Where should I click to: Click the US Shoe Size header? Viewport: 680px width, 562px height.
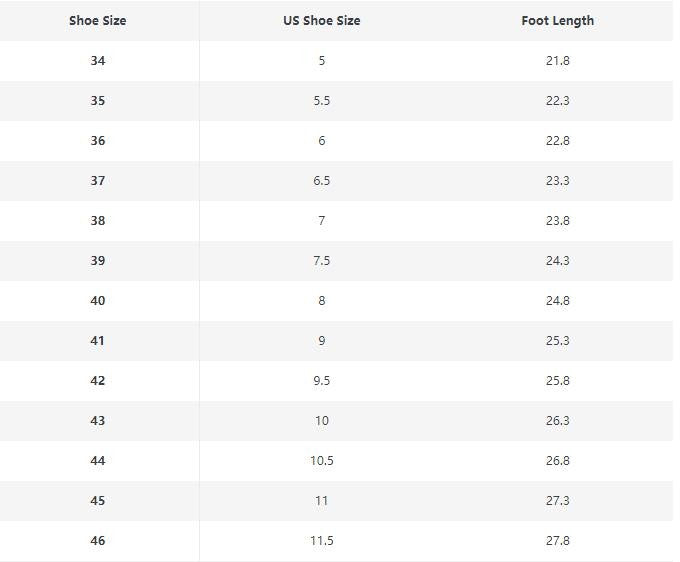pos(322,21)
